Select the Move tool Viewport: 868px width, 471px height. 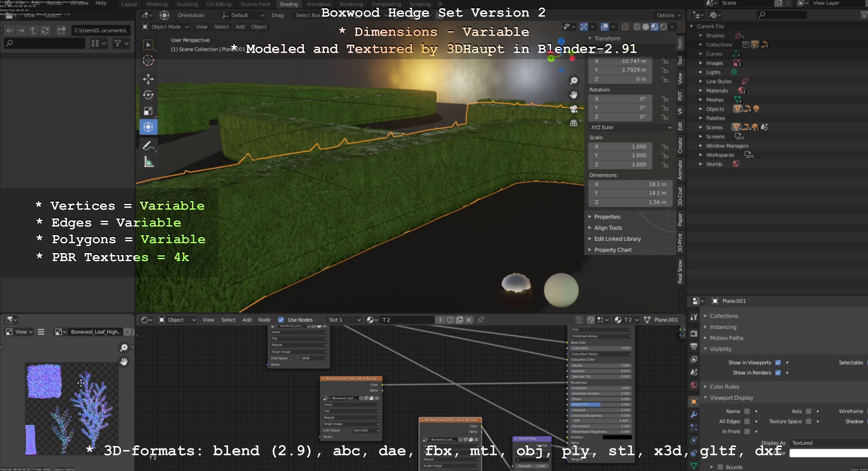tap(148, 79)
